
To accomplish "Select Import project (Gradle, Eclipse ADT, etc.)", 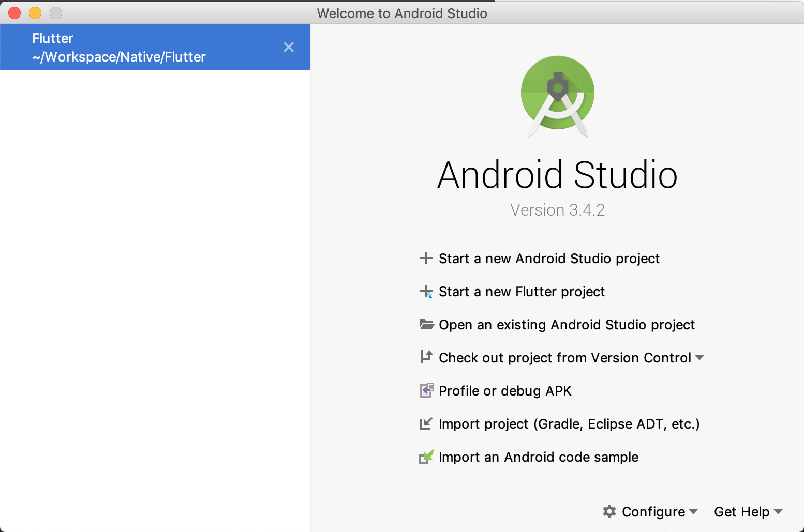I will click(569, 424).
